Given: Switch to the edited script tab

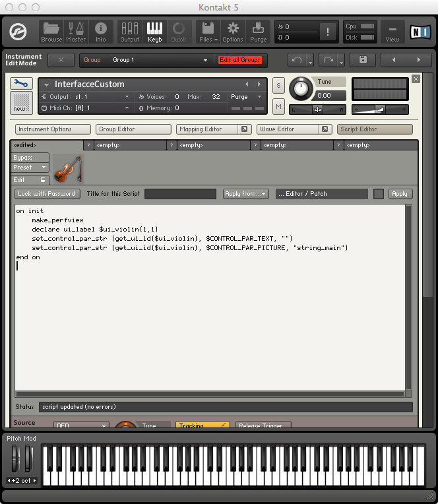Looking at the screenshot, I should pos(46,144).
